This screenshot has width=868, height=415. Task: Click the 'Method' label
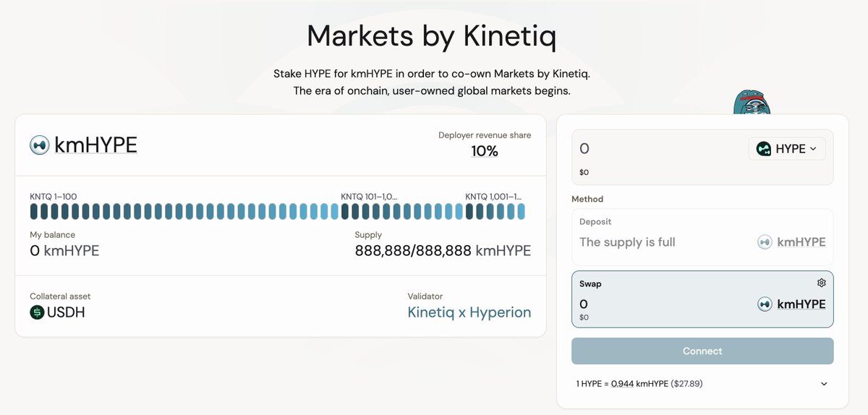pyautogui.click(x=587, y=199)
